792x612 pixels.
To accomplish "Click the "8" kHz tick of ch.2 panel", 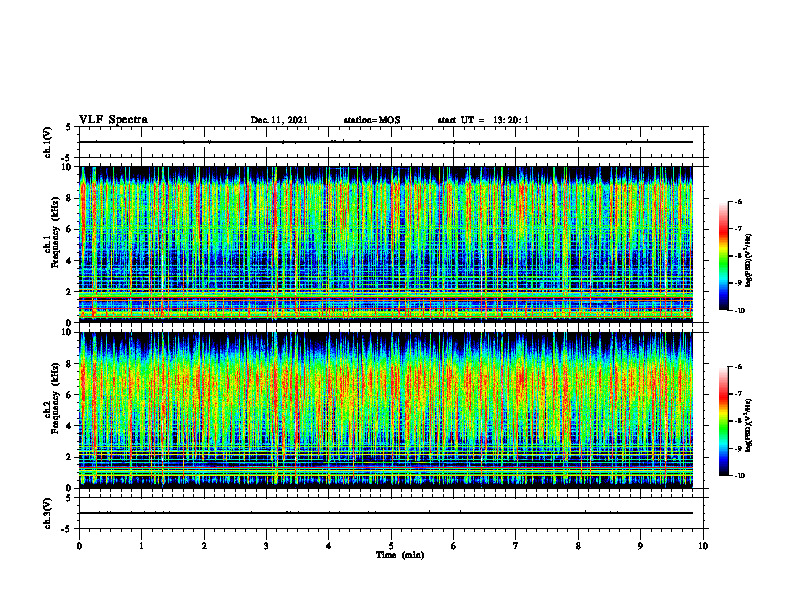I will [x=70, y=364].
